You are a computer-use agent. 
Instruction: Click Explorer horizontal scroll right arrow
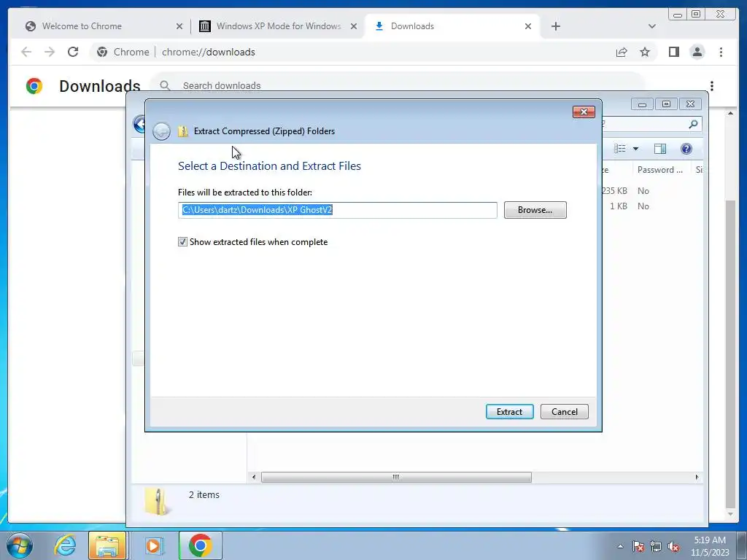[697, 477]
